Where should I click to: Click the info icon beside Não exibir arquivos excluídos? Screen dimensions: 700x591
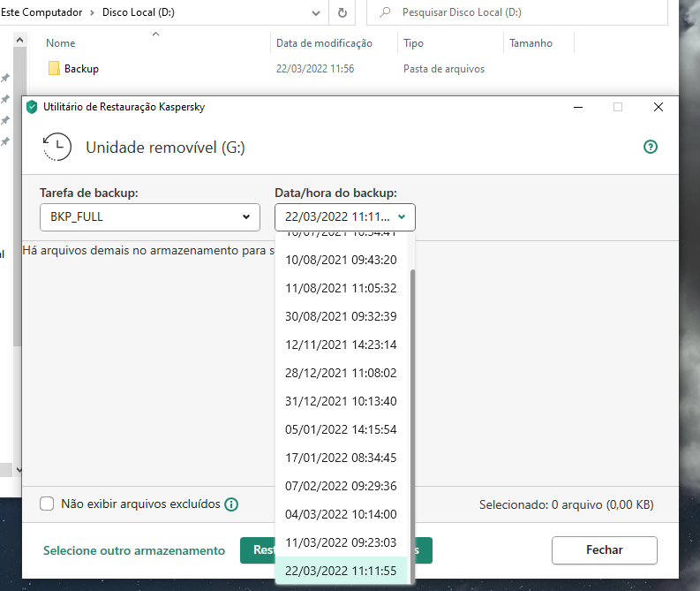[231, 504]
